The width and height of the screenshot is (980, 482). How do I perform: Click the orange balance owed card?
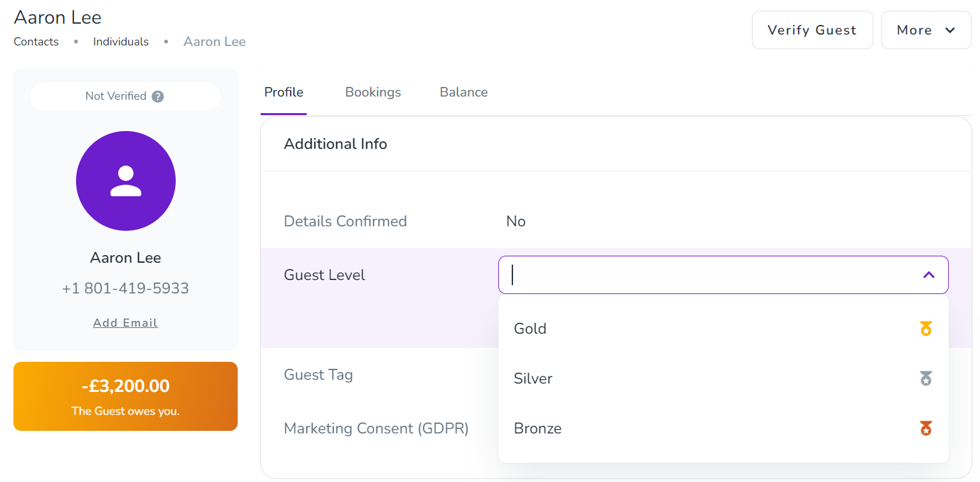pyautogui.click(x=125, y=396)
